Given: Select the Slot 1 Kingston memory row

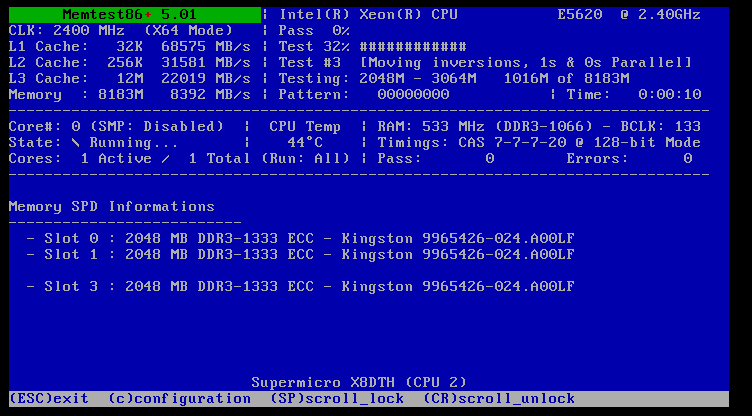Looking at the screenshot, I should (x=300, y=254).
